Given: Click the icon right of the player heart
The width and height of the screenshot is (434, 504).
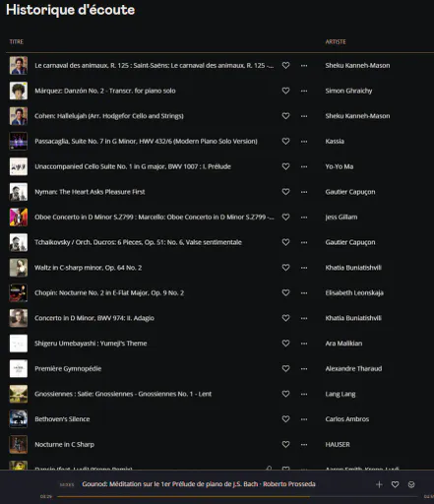Looking at the screenshot, I should click(x=411, y=484).
